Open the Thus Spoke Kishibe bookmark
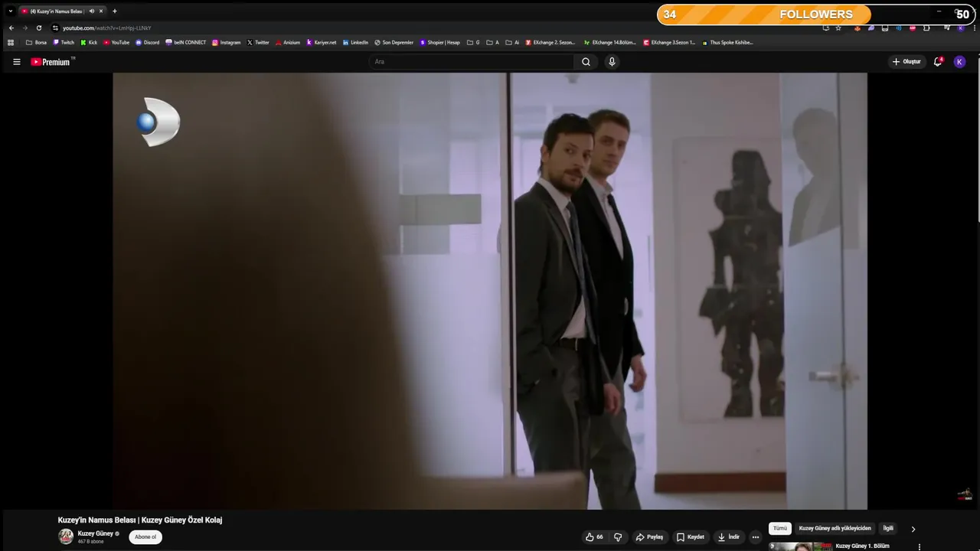This screenshot has width=980, height=551. pyautogui.click(x=728, y=43)
